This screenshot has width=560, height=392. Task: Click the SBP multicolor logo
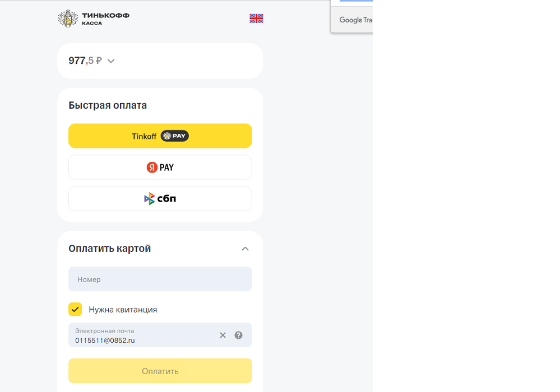[x=149, y=199]
